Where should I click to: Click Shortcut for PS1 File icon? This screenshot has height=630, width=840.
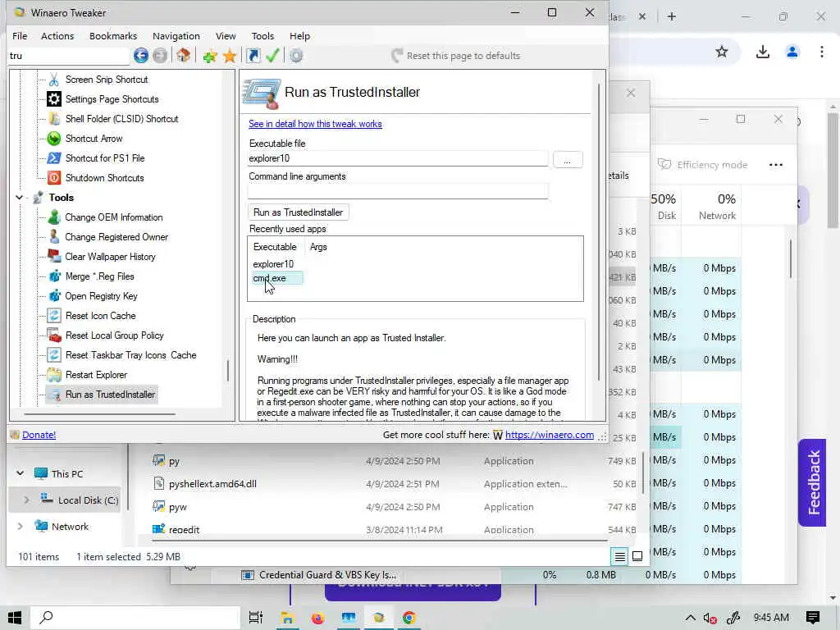[x=53, y=158]
